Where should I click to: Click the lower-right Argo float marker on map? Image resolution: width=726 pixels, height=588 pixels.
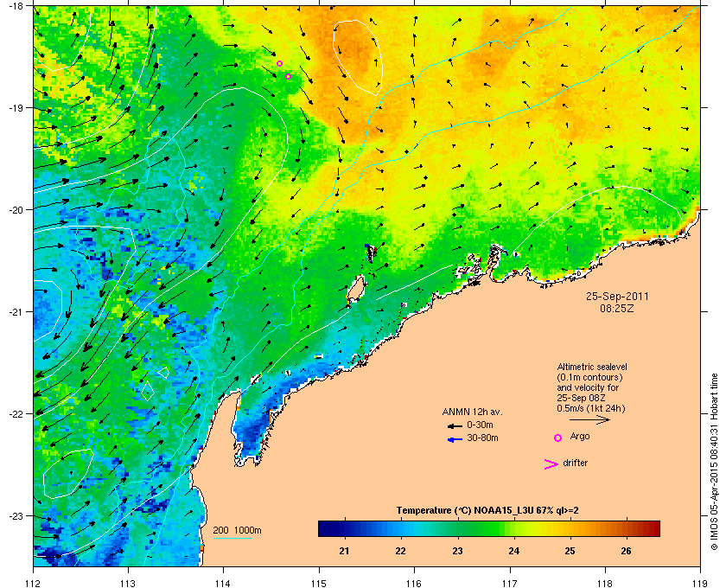point(288,76)
